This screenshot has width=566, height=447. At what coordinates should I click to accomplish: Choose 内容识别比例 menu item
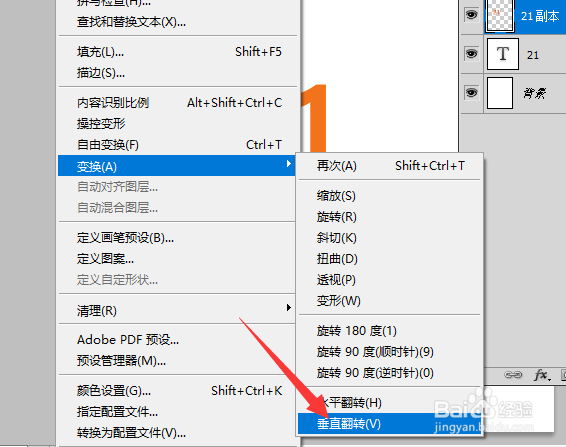[x=177, y=103]
